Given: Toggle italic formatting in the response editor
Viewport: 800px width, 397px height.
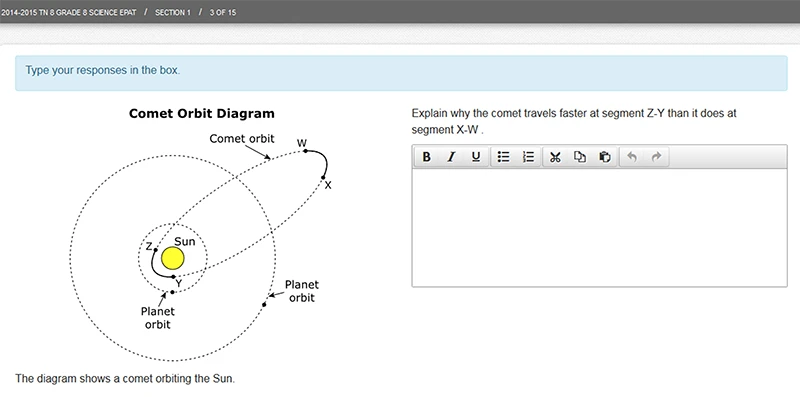Looking at the screenshot, I should coord(451,157).
